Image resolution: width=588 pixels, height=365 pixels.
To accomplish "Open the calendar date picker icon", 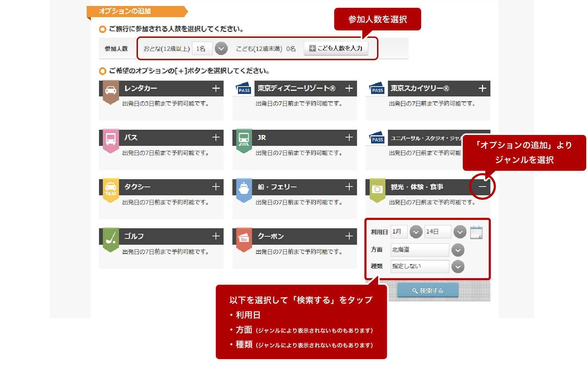I will click(476, 232).
